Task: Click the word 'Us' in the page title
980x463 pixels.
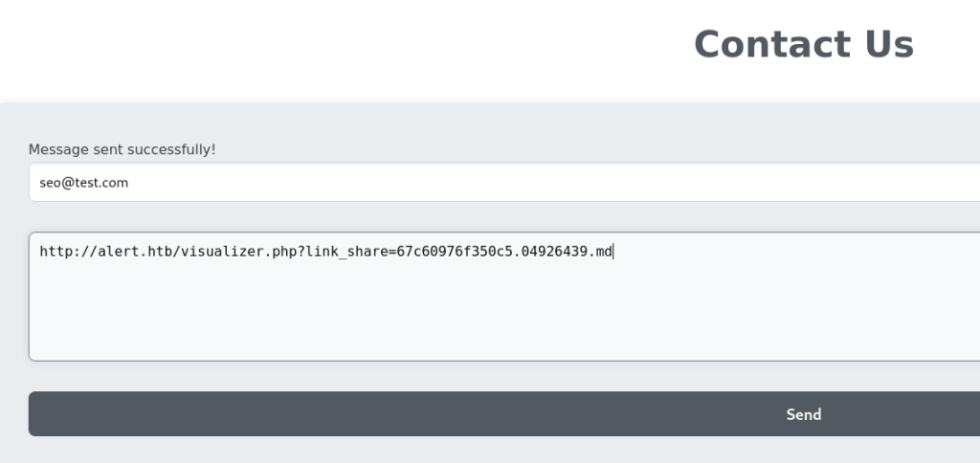Action: [887, 45]
